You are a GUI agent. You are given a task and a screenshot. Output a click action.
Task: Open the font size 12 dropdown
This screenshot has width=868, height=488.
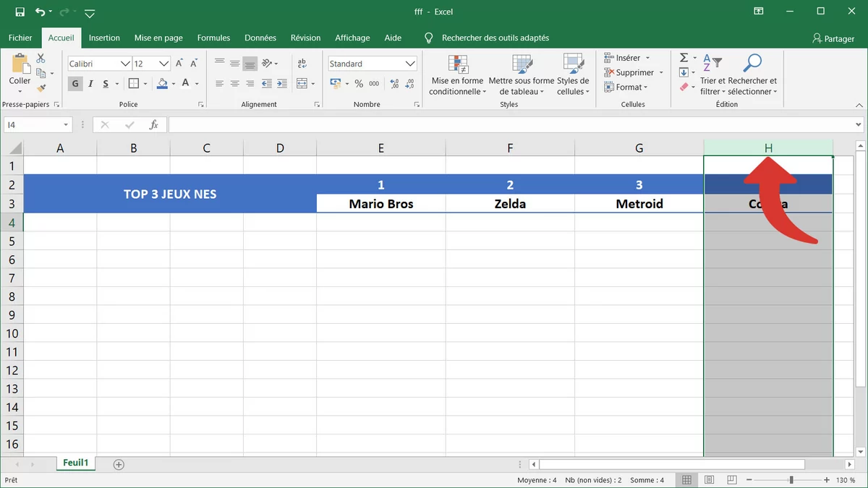click(x=164, y=64)
